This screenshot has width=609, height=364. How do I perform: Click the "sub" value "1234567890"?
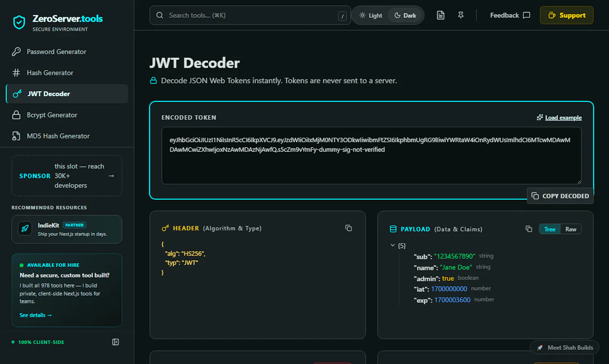(x=454, y=256)
